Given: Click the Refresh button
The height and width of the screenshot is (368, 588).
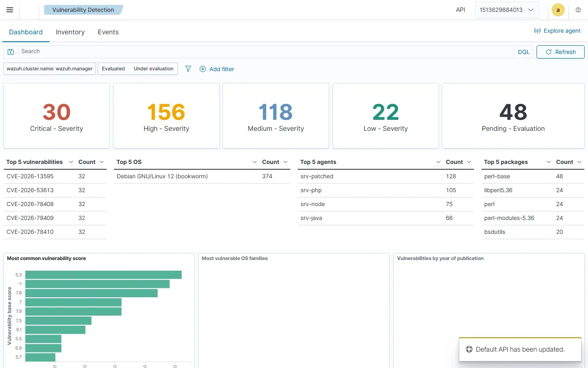Looking at the screenshot, I should tap(560, 52).
